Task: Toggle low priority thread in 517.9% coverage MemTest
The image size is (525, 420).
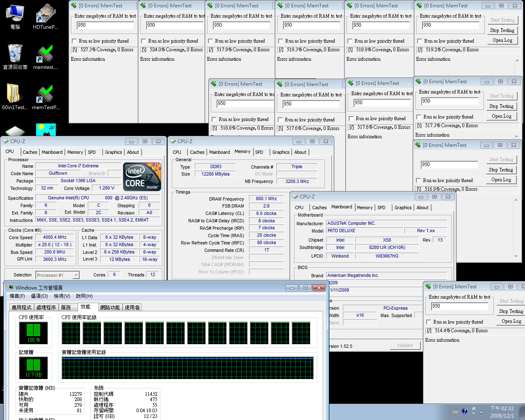Action: coord(210,41)
